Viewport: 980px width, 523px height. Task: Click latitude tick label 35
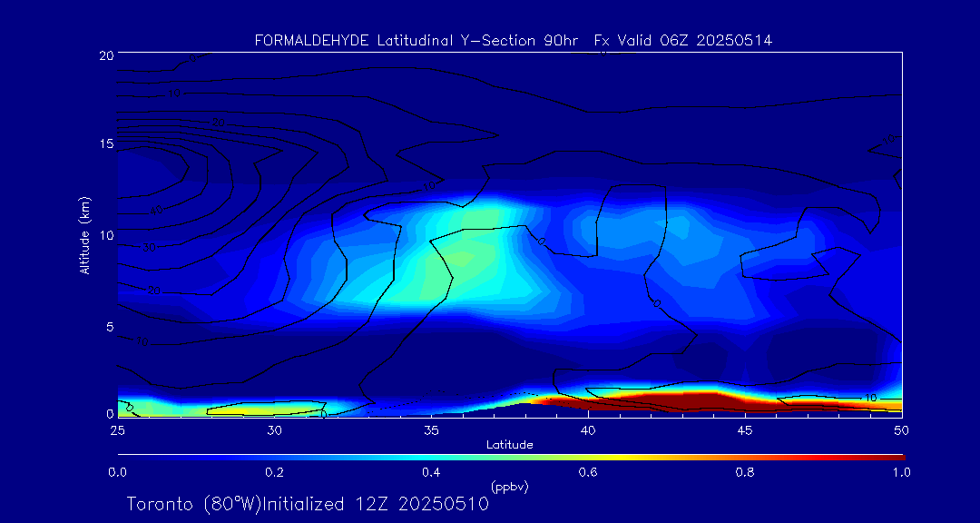[x=431, y=430]
